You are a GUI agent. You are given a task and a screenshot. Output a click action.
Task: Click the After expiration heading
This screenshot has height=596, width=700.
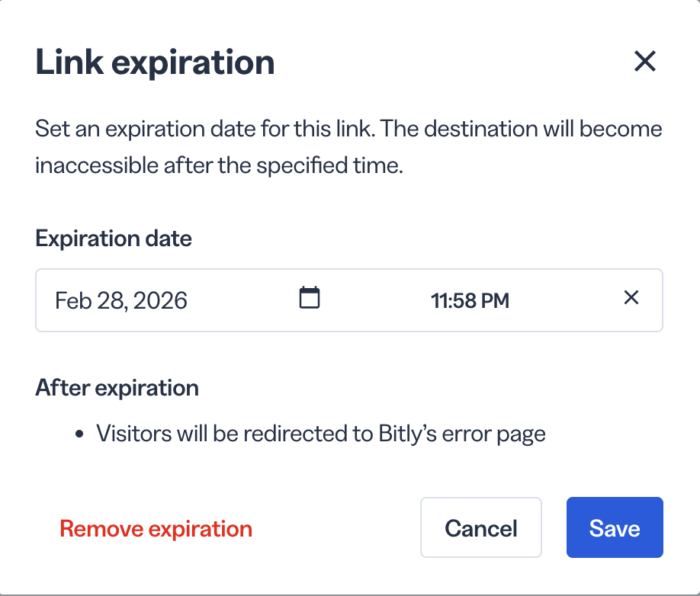117,388
